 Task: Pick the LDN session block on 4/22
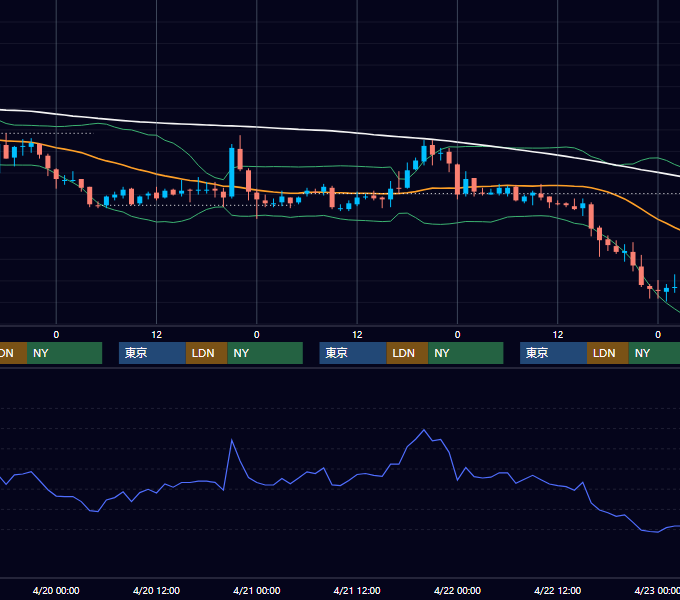(608, 353)
